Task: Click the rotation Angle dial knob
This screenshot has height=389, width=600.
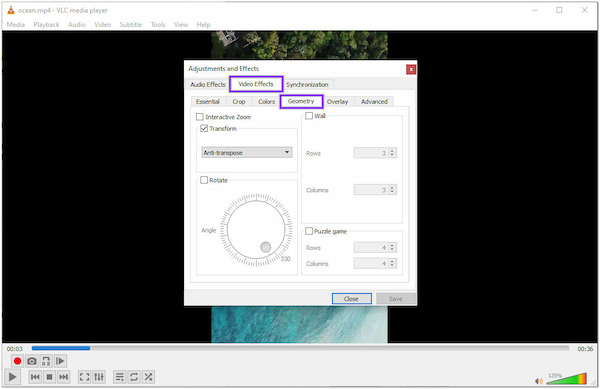Action: 266,247
